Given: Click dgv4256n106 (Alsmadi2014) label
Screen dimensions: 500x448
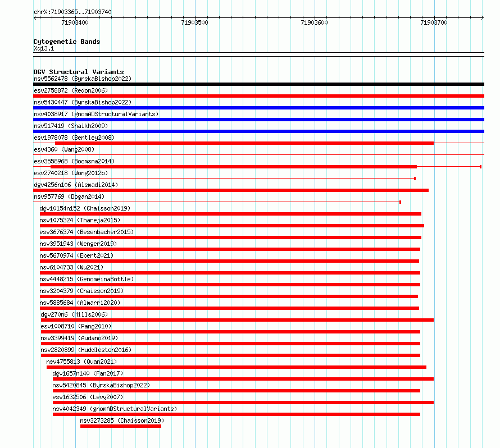Looking at the screenshot, I should pyautogui.click(x=76, y=185).
